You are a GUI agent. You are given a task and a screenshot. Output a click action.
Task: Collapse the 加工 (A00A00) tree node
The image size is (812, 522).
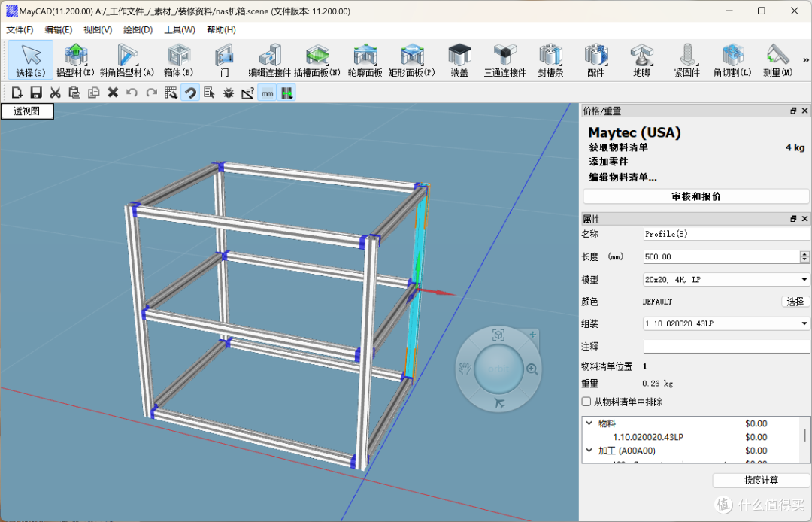(x=589, y=451)
